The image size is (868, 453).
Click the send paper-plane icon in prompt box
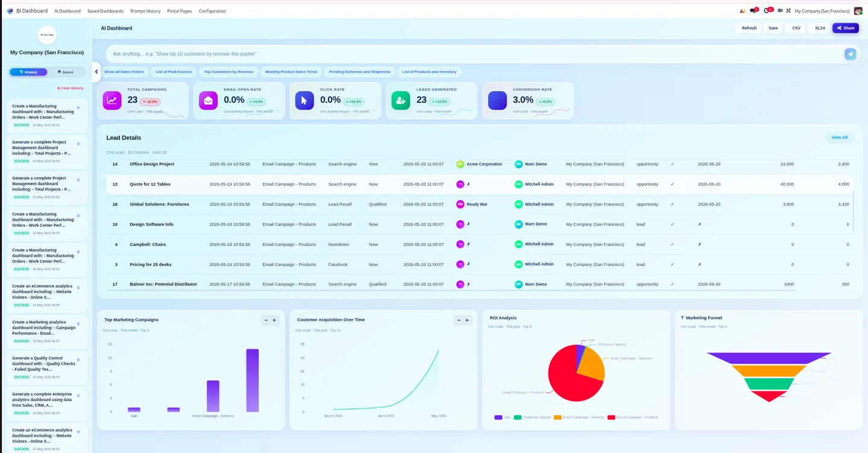click(x=850, y=54)
